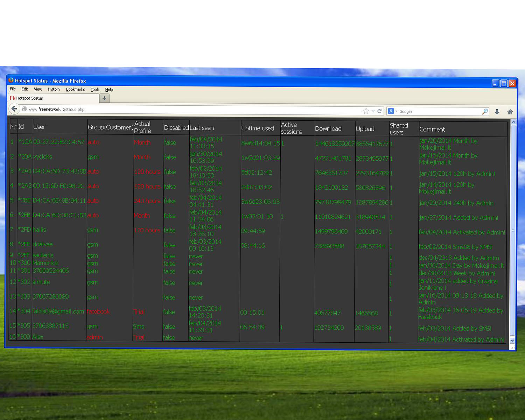525x420 pixels.
Task: Click the "Active sessions" column header
Action: (291, 128)
